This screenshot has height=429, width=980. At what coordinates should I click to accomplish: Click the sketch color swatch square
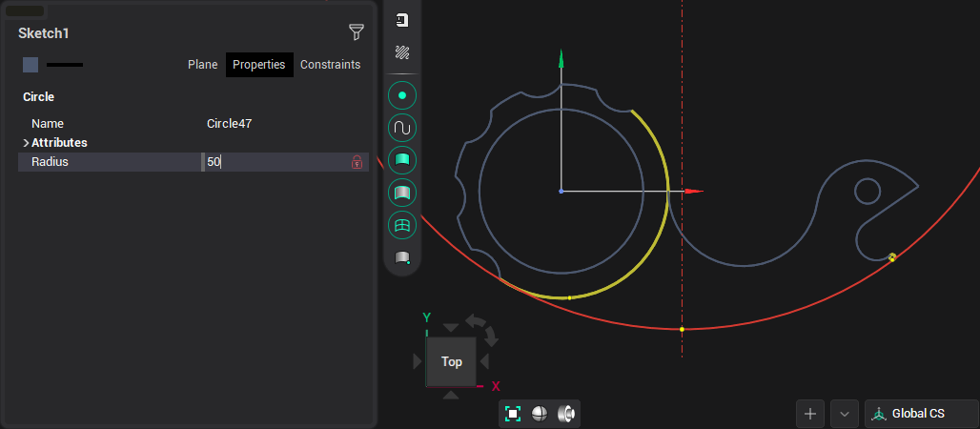coord(31,65)
